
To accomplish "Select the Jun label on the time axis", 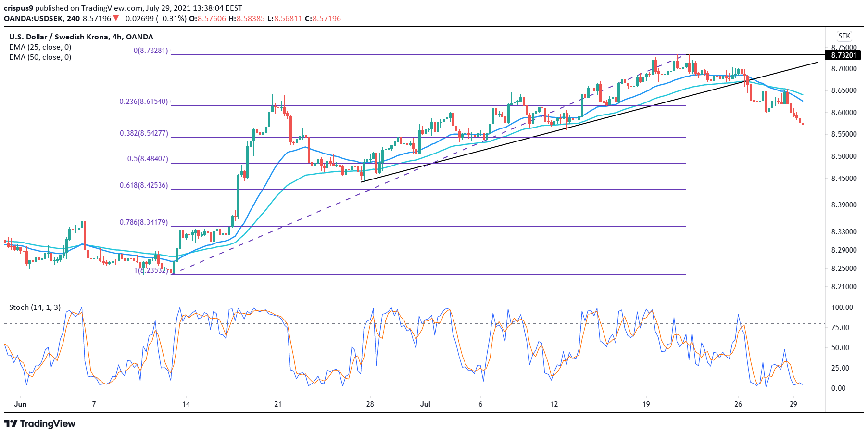I will (x=20, y=405).
